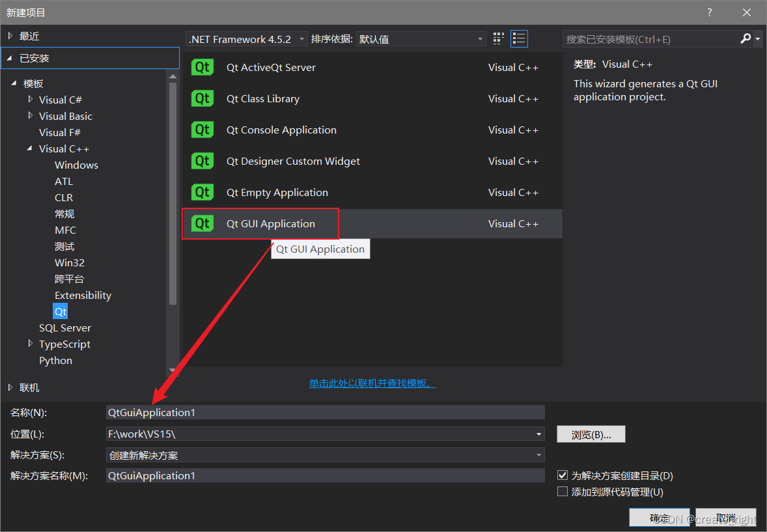
Task: Switch templates to medium list view
Action: click(x=519, y=38)
